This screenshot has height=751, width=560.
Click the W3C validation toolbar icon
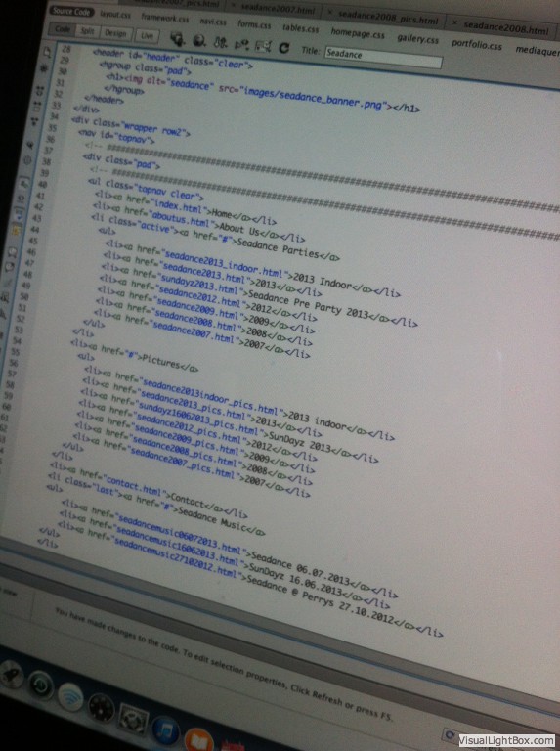click(241, 45)
